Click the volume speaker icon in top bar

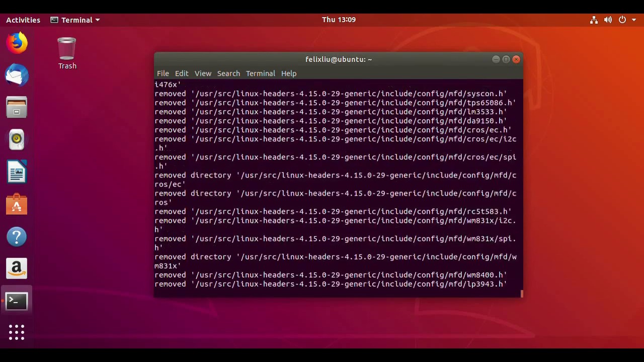point(608,20)
